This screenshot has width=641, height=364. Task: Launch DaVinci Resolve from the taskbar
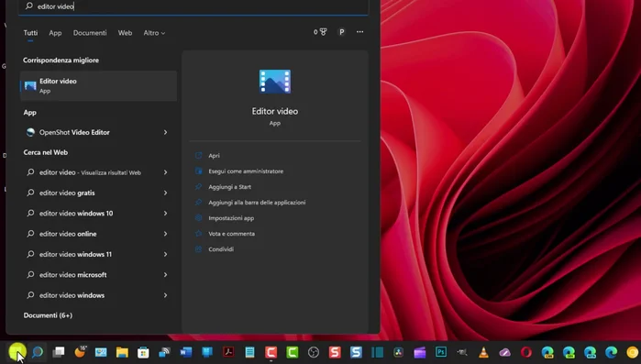399,352
